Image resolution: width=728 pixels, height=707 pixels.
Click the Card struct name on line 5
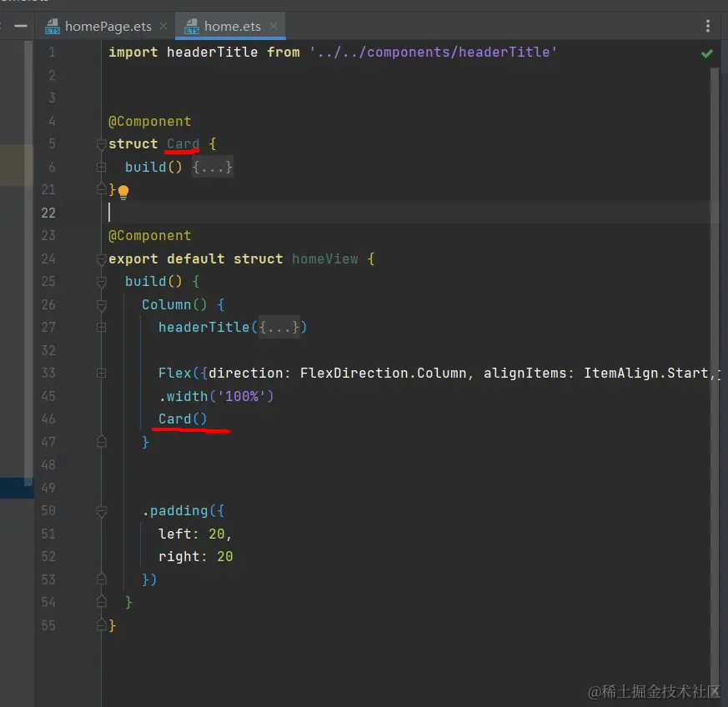[x=183, y=144]
